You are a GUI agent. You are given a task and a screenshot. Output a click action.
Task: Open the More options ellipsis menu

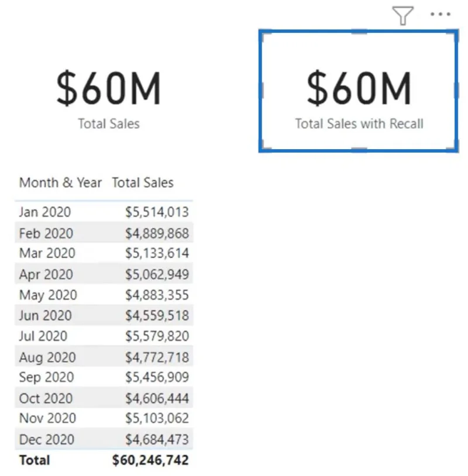click(x=440, y=14)
